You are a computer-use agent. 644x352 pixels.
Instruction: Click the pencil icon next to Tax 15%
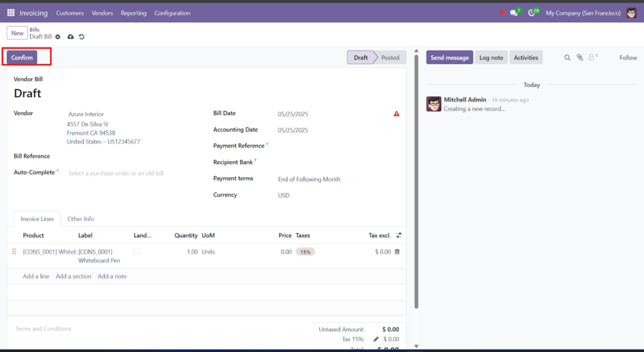pyautogui.click(x=376, y=339)
